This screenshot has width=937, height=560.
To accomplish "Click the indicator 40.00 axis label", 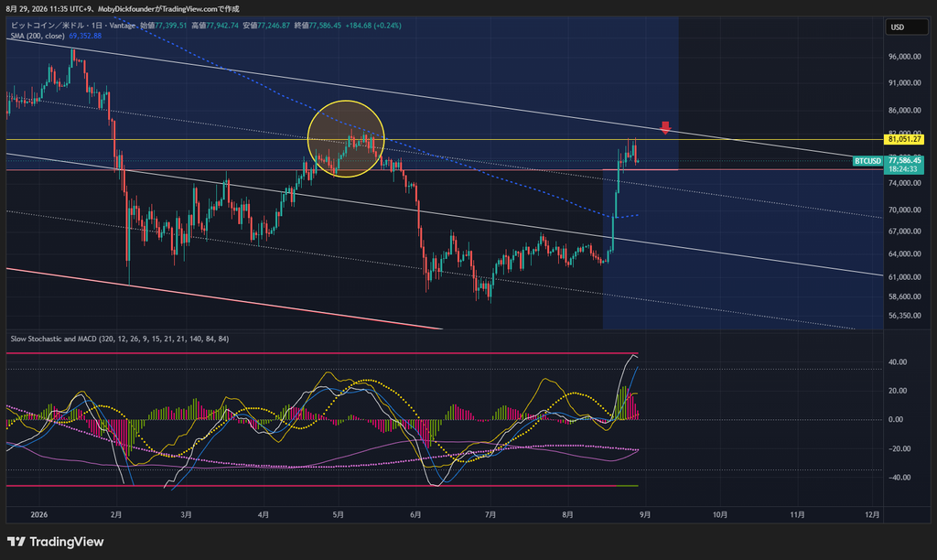I will (x=898, y=362).
